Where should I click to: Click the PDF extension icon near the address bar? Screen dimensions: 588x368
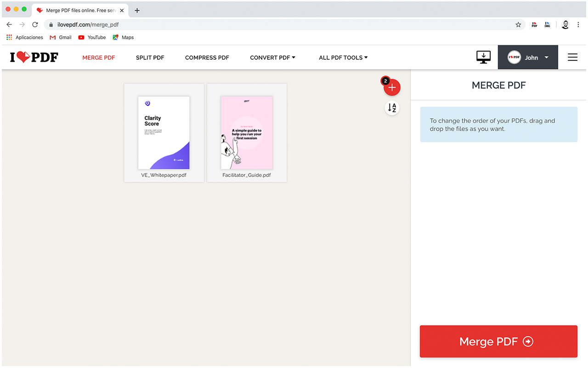coord(534,24)
